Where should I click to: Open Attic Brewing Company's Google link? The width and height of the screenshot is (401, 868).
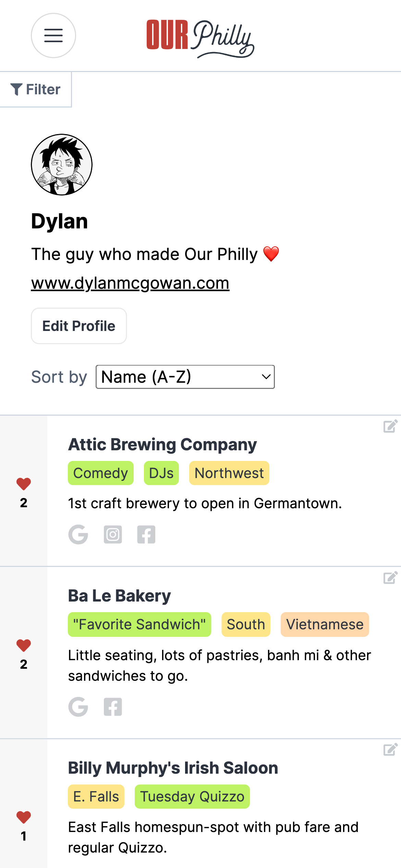point(78,535)
